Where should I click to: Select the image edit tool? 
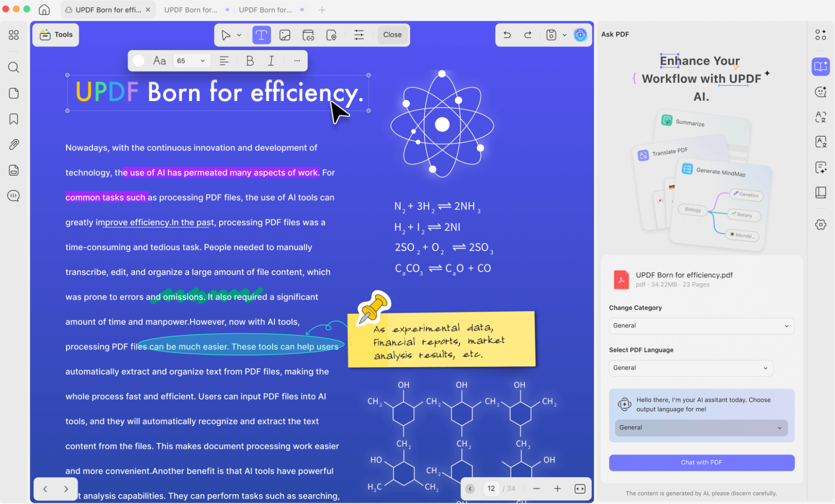[x=285, y=35]
